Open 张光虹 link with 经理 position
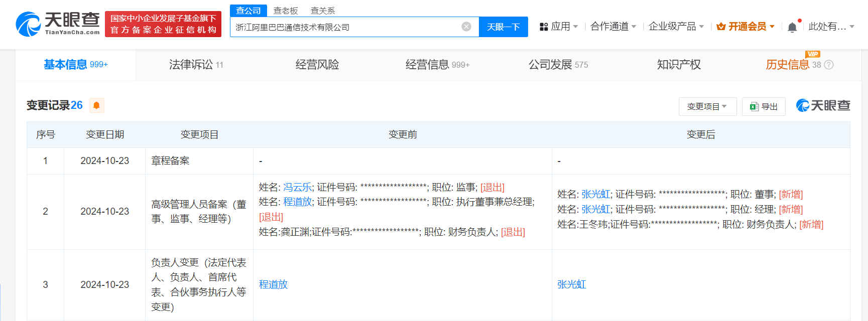The height and width of the screenshot is (321, 868). pyautogui.click(x=596, y=209)
